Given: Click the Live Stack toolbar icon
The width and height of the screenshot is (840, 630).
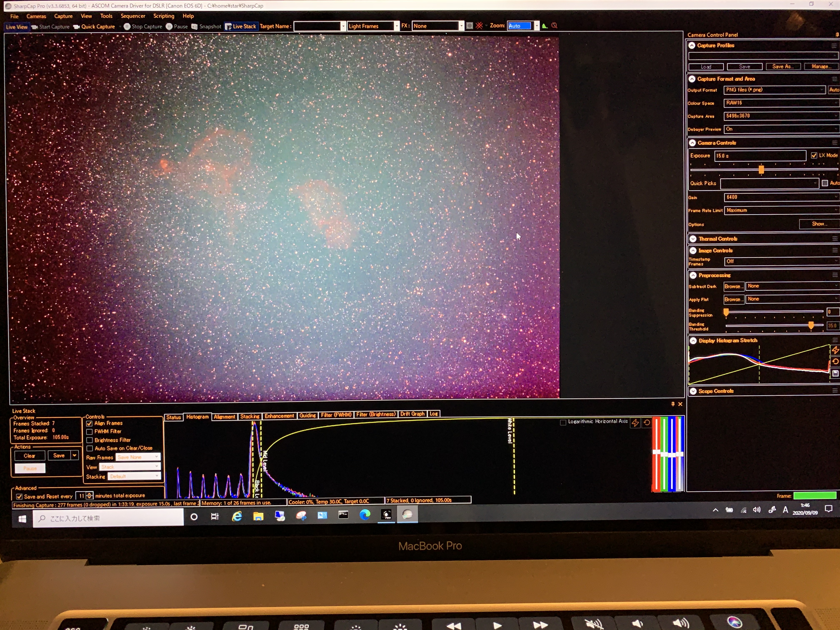Looking at the screenshot, I should [x=228, y=27].
